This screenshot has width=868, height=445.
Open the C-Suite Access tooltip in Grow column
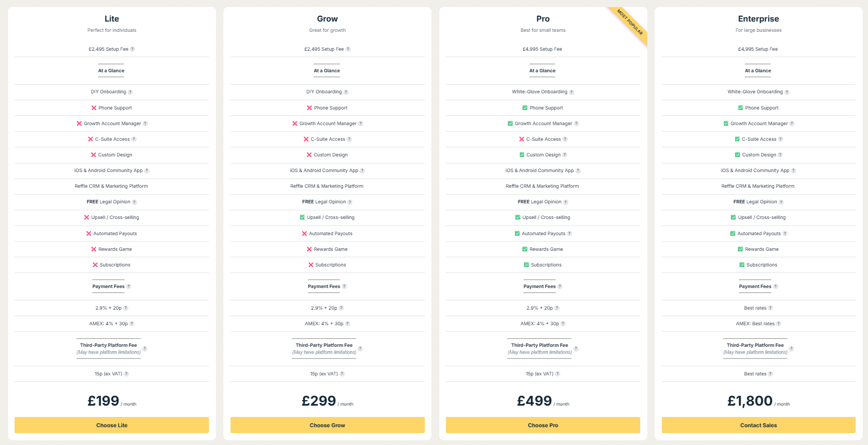pos(349,139)
